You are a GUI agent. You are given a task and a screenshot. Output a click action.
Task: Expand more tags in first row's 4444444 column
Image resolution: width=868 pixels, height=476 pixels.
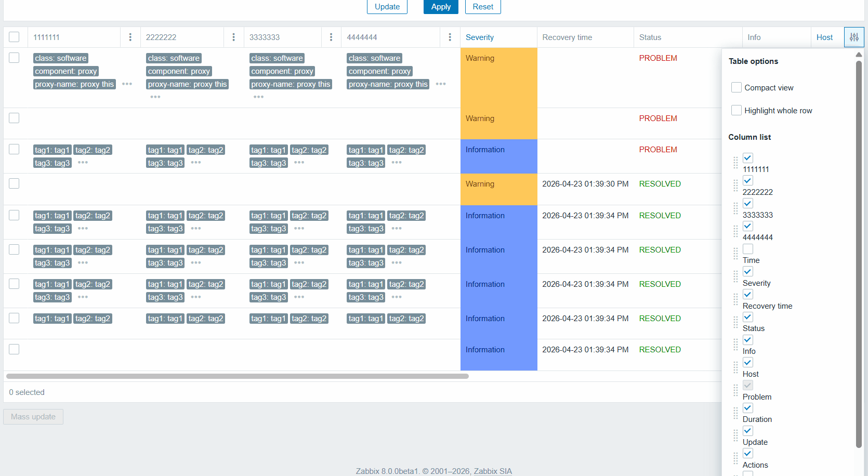point(441,84)
